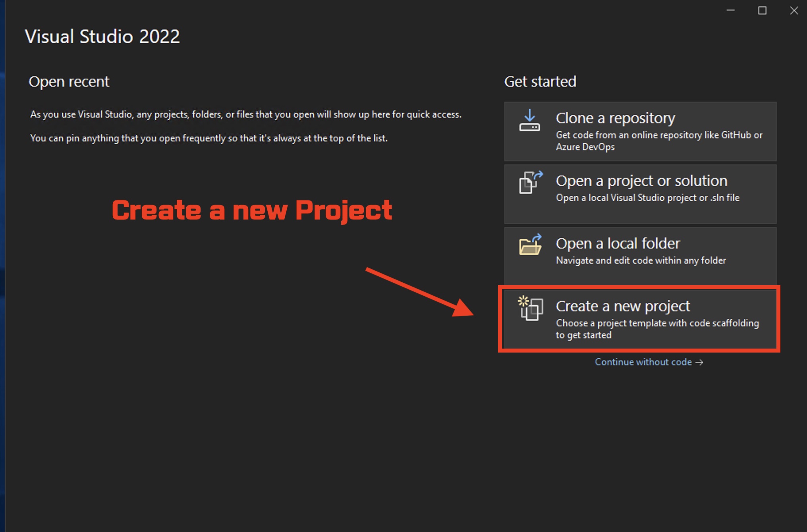The width and height of the screenshot is (807, 532).
Task: Click the Get started heading
Action: [x=540, y=81]
